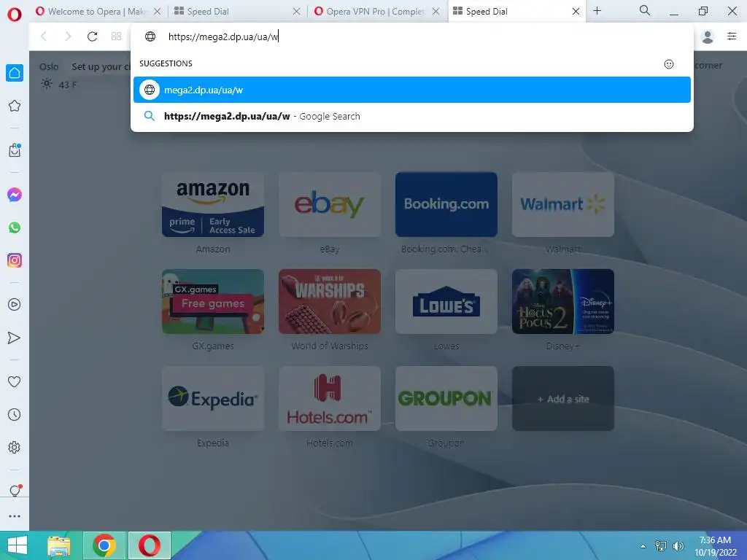Click the Oslo weather location
747x560 pixels.
click(49, 66)
